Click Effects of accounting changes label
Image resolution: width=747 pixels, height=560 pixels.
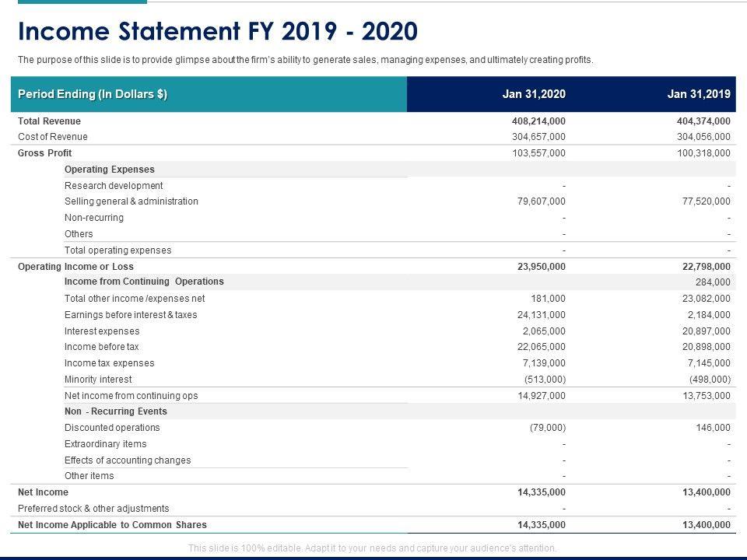click(127, 460)
